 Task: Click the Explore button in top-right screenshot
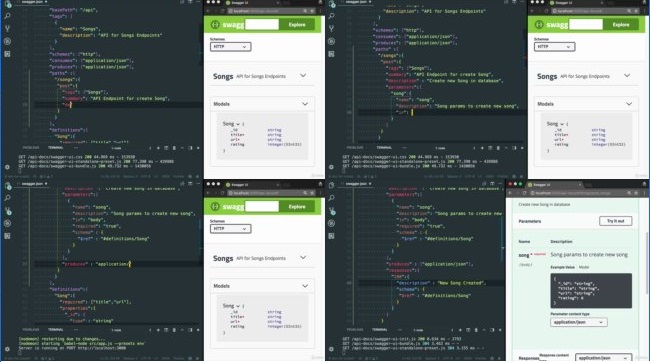621,25
